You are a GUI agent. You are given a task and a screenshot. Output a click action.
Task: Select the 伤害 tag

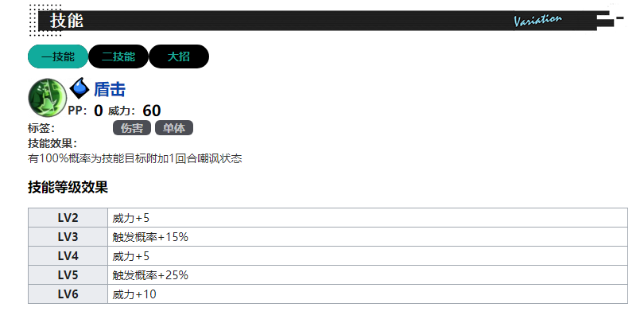click(x=132, y=128)
